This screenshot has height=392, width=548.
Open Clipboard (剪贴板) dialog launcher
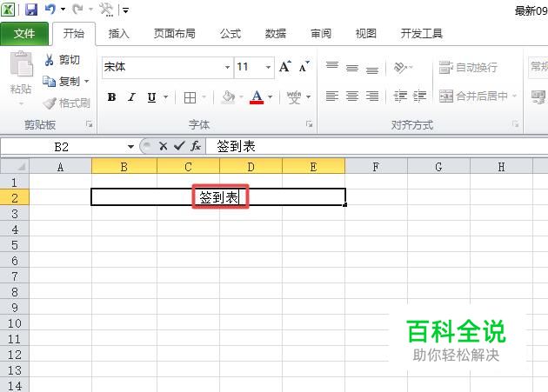[90, 124]
